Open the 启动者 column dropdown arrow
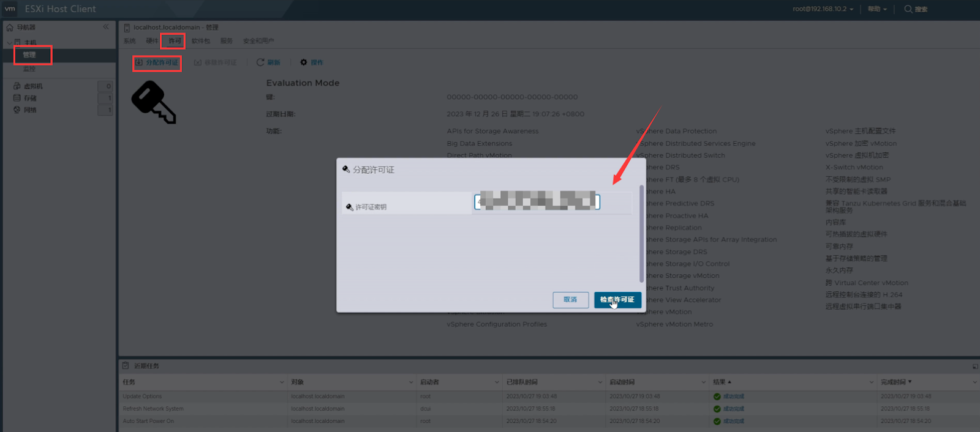The height and width of the screenshot is (432, 980). tap(497, 382)
